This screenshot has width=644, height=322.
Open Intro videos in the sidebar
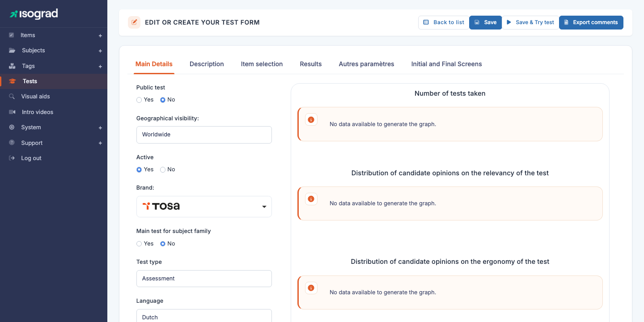coord(54,112)
